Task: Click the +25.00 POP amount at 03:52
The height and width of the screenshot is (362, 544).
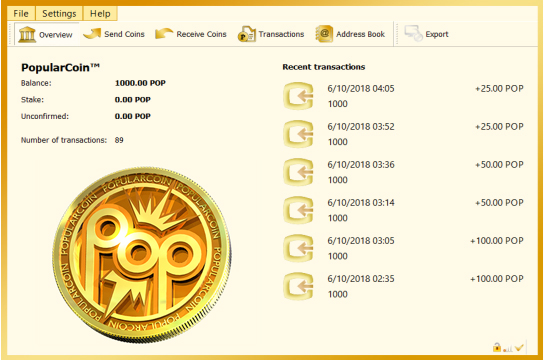Action: click(499, 127)
